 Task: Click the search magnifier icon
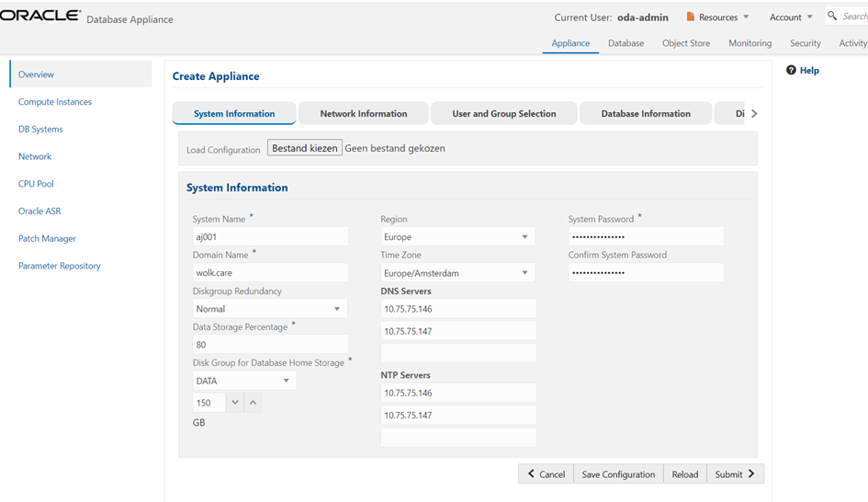[832, 17]
